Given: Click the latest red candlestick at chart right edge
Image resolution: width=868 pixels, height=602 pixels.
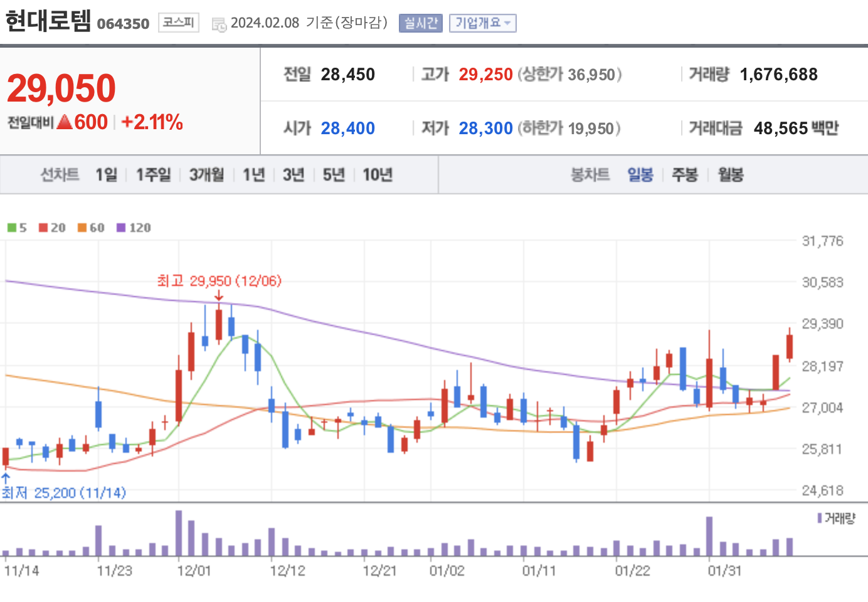Looking at the screenshot, I should (x=790, y=346).
